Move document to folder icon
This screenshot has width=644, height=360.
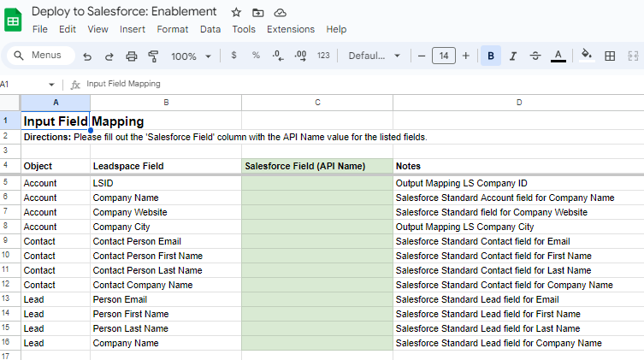258,13
